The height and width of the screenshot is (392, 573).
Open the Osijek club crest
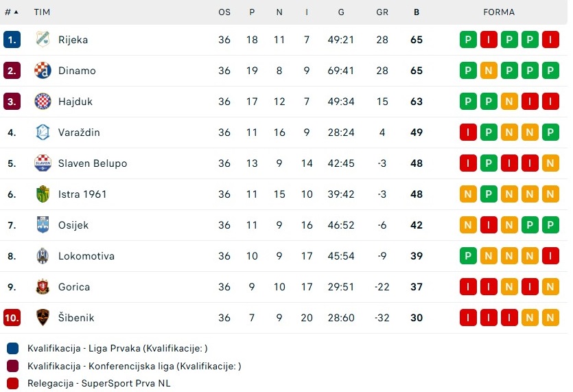[43, 225]
